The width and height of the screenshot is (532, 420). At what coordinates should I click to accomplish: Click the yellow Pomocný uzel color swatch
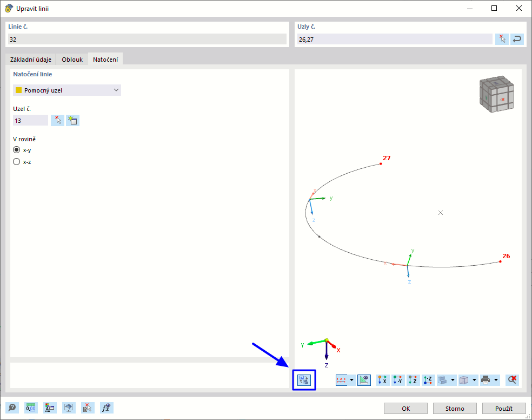19,90
